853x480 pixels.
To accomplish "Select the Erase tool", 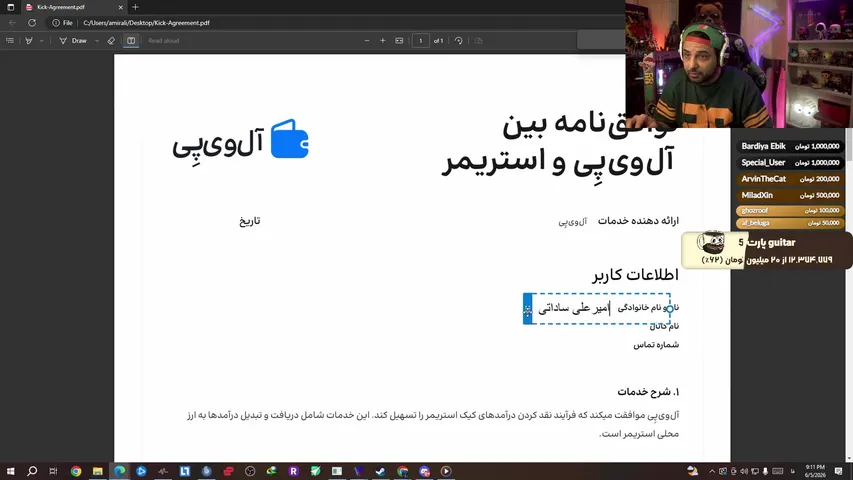I will tap(111, 41).
